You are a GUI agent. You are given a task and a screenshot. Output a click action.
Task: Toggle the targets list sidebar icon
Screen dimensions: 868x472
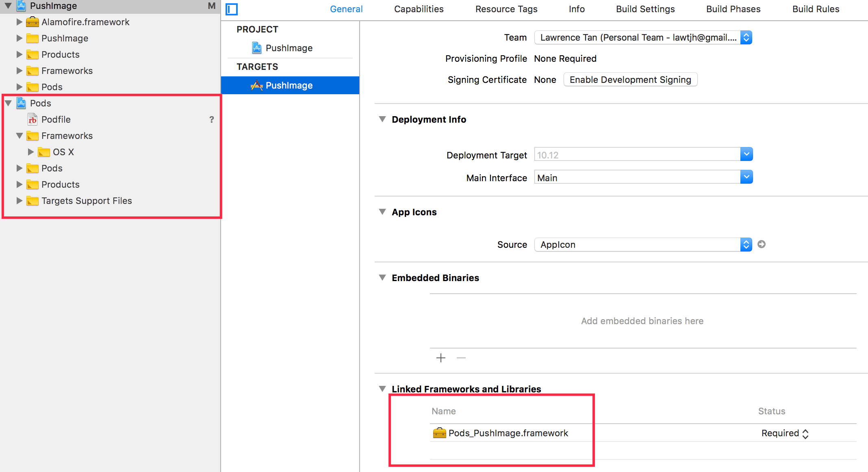[232, 9]
